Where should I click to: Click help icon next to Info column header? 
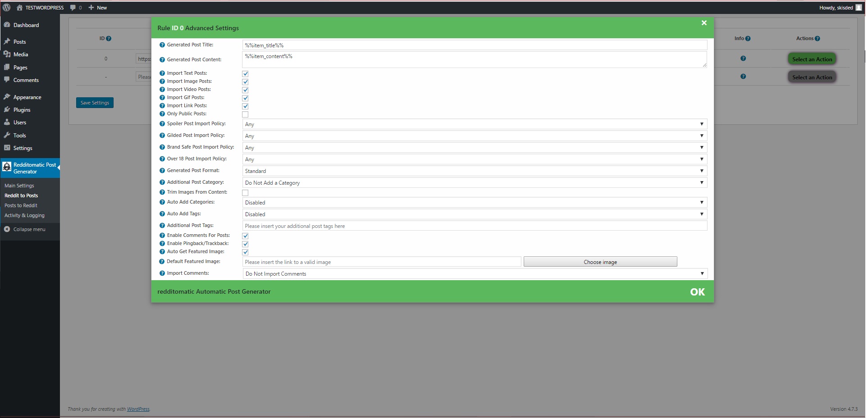coord(748,39)
